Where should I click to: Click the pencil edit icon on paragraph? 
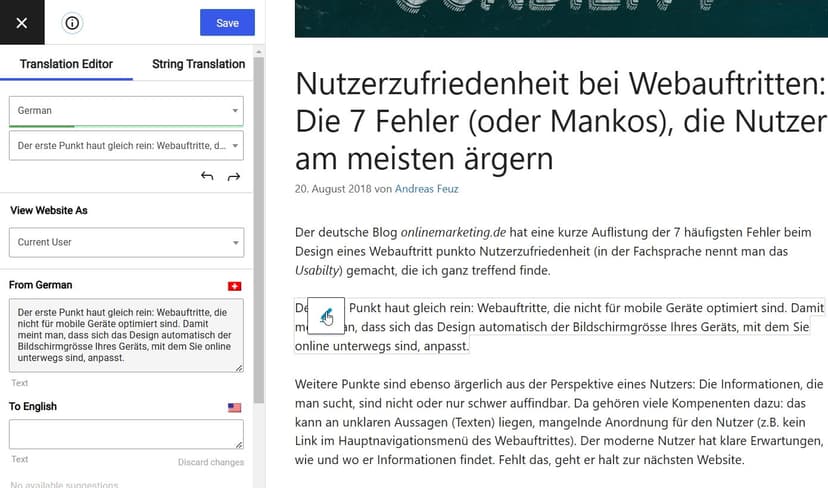(326, 316)
